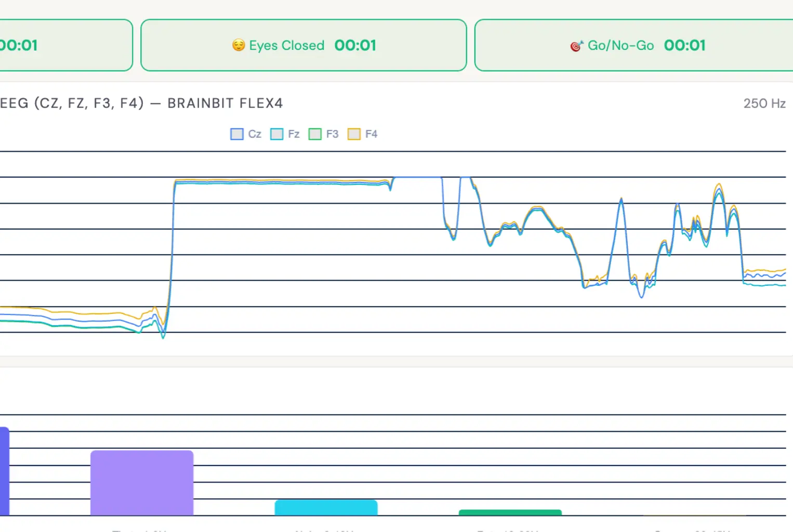Image resolution: width=793 pixels, height=532 pixels.
Task: Click the Cz legend label text
Action: tap(255, 134)
